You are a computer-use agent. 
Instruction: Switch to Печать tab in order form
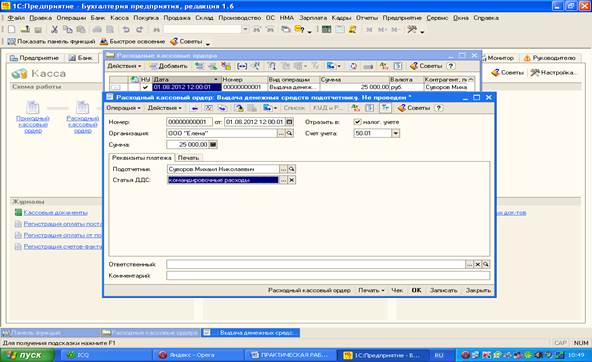point(188,158)
